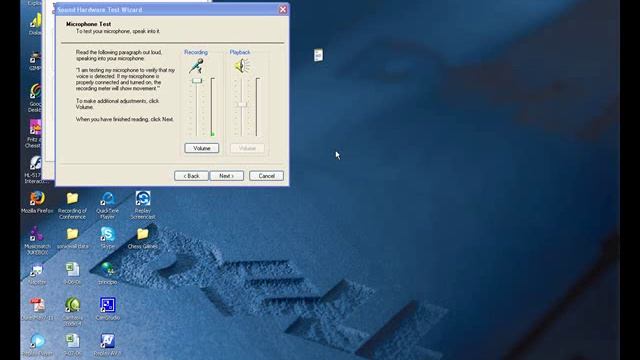
Task: Click the "Recording" group label
Action: tap(196, 52)
